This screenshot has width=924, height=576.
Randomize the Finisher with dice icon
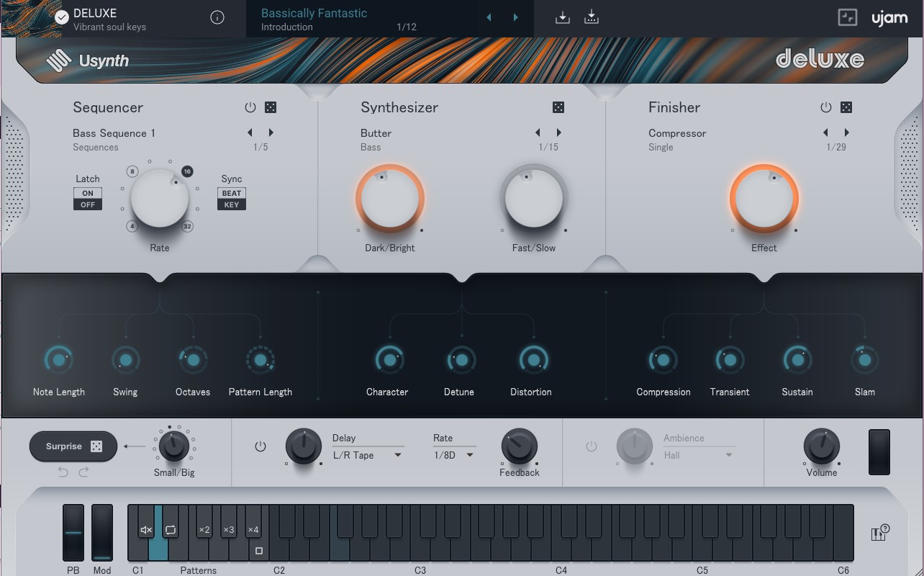(x=846, y=107)
